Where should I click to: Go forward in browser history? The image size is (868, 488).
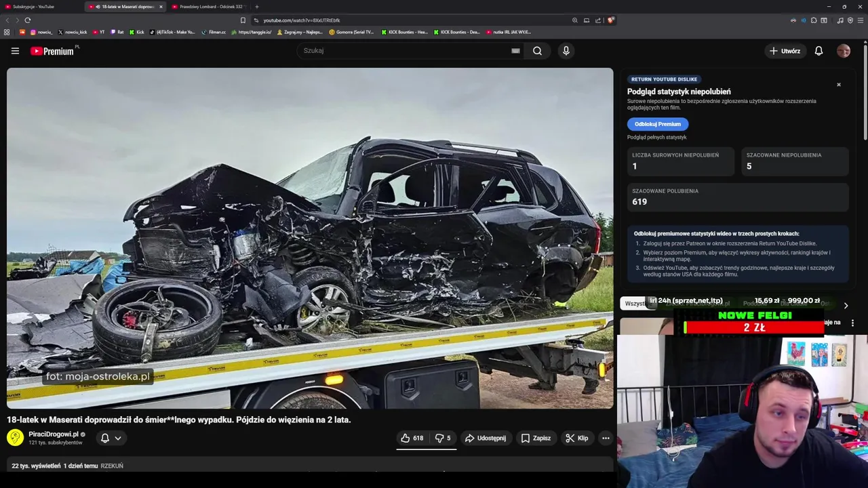[x=17, y=20]
